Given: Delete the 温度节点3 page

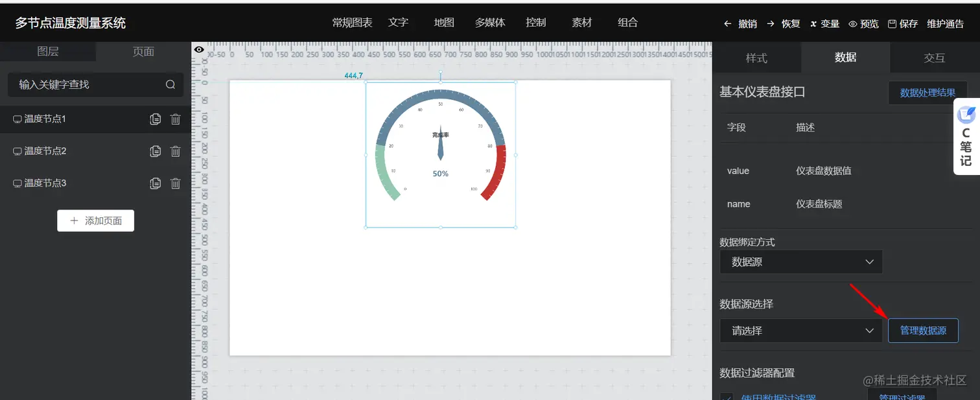Looking at the screenshot, I should coord(175,183).
